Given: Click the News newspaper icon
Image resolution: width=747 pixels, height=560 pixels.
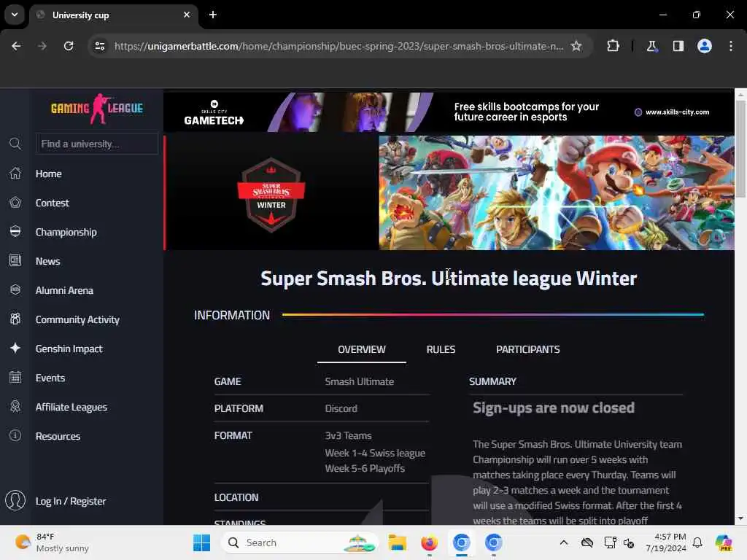Looking at the screenshot, I should (15, 260).
